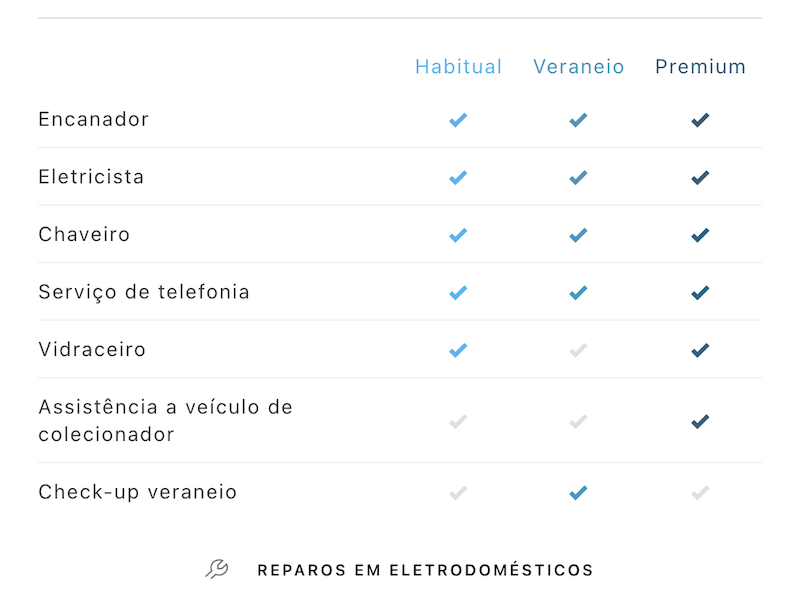Click the Assistência a veículo de colecionador label
The height and width of the screenshot is (603, 800).
tap(165, 421)
